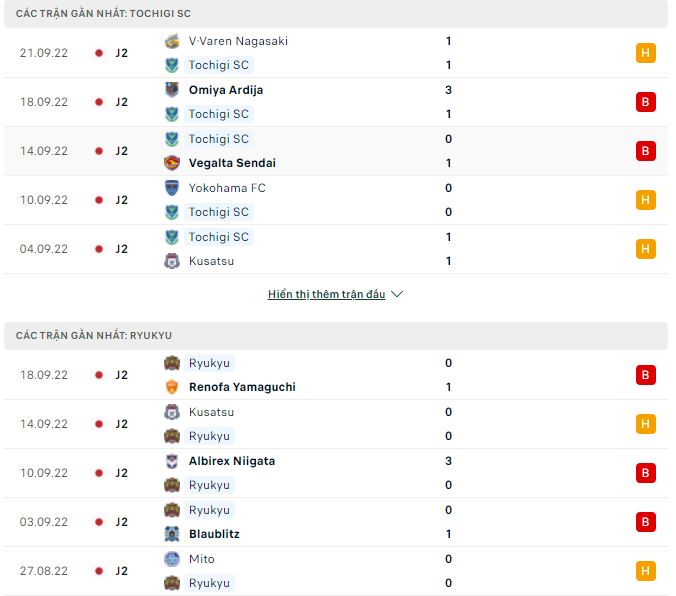Image resolution: width=676 pixels, height=596 pixels.
Task: Open 'Hiển thị thêm trận đấu' link
Action: (x=326, y=294)
